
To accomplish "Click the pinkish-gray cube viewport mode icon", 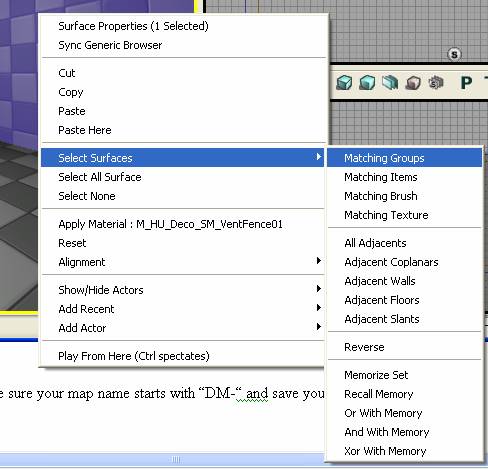I will click(413, 83).
